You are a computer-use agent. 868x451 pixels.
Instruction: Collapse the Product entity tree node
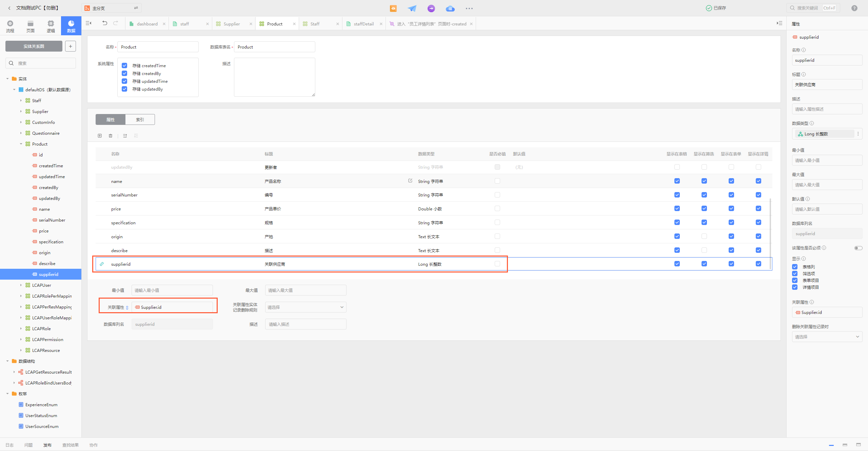[x=21, y=144]
